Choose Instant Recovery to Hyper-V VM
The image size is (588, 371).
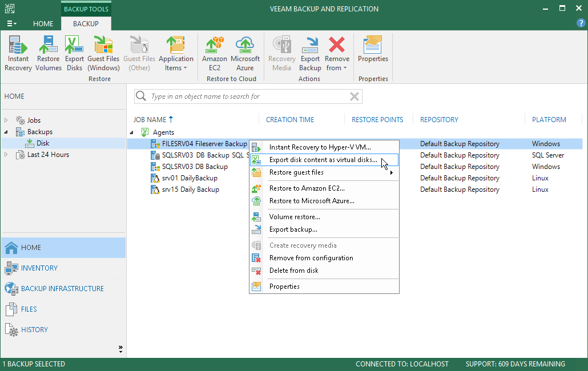tap(324, 147)
